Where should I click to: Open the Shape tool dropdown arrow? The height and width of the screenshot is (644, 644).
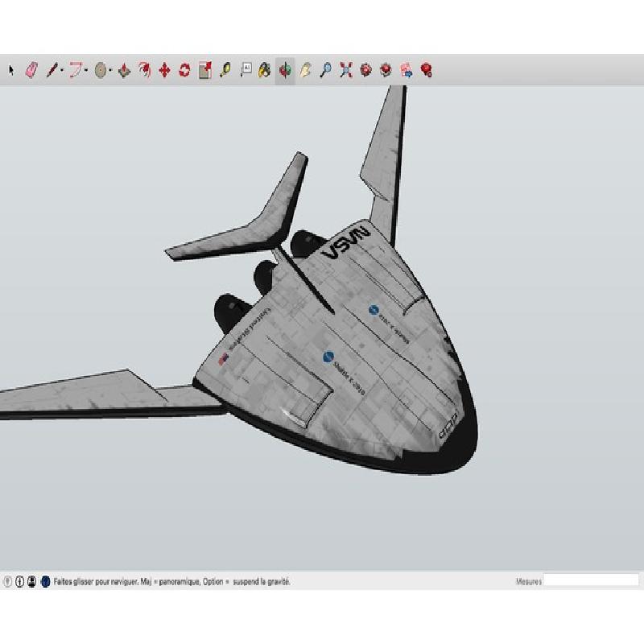(110, 72)
